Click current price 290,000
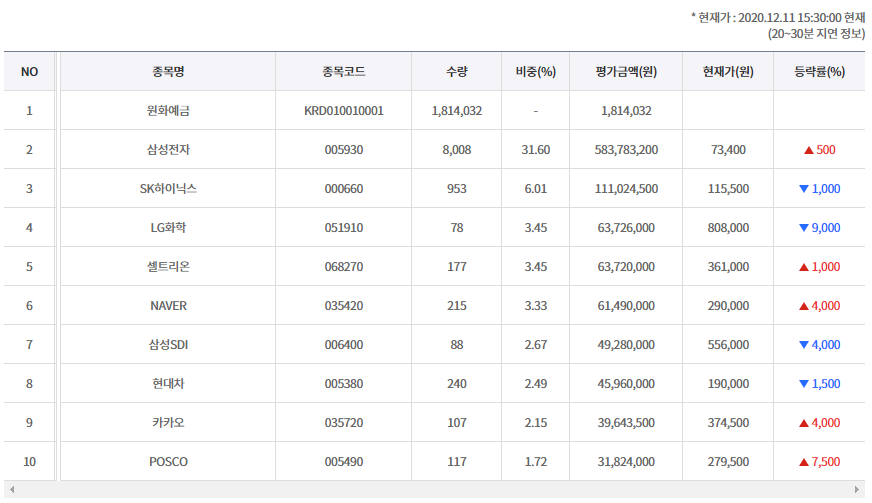Image resolution: width=872 pixels, height=503 pixels. point(728,305)
